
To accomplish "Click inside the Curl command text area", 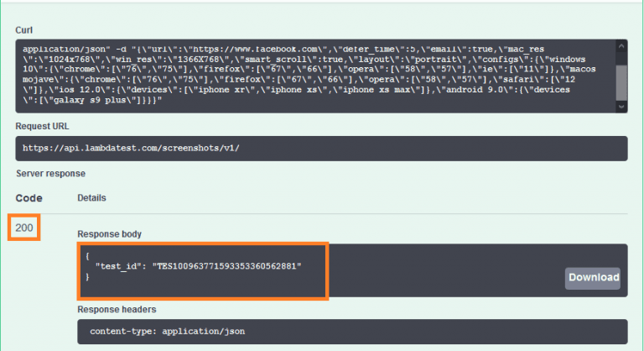I will pyautogui.click(x=319, y=76).
